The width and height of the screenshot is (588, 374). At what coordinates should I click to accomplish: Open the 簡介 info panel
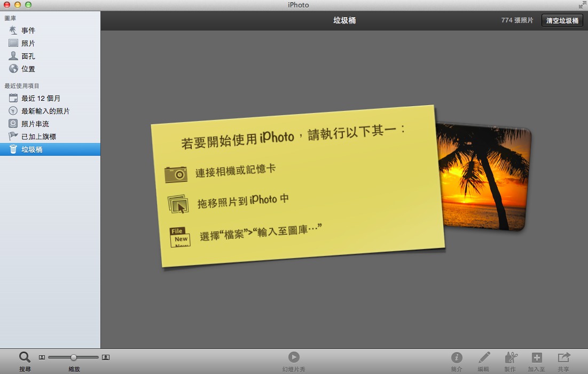(x=457, y=357)
